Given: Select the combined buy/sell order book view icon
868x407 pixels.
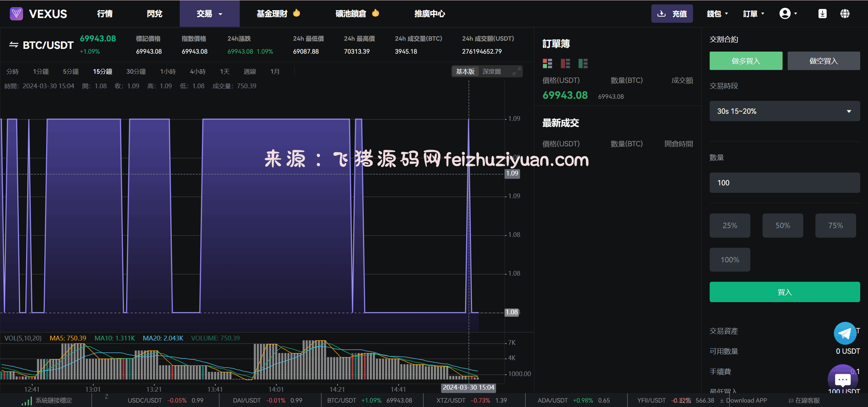Looking at the screenshot, I should pyautogui.click(x=547, y=63).
